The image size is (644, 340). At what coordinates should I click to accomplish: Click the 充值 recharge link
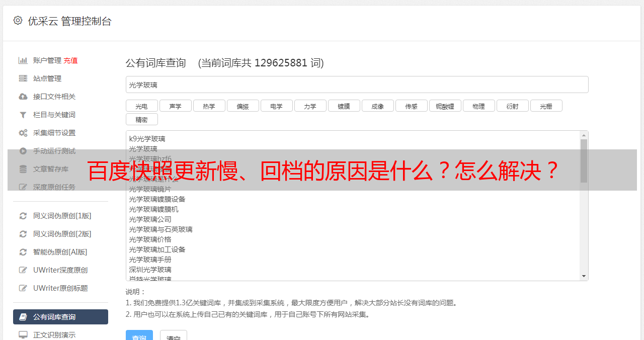click(x=70, y=60)
